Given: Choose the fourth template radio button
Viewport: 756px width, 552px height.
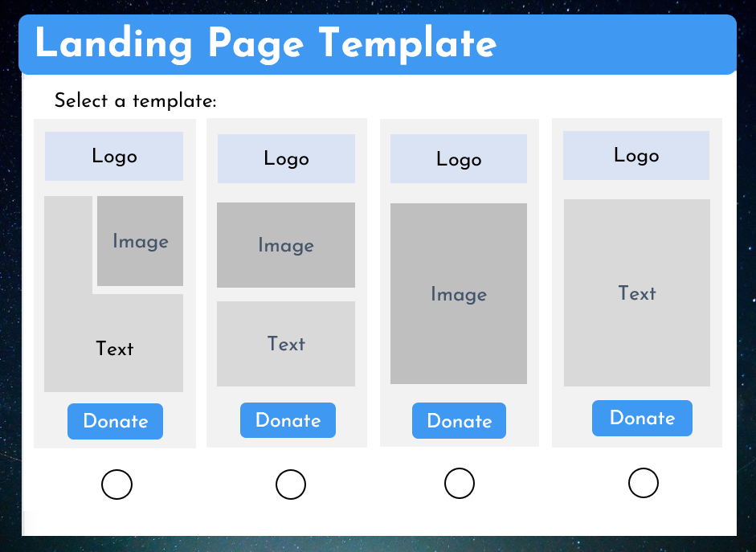Looking at the screenshot, I should coord(644,483).
